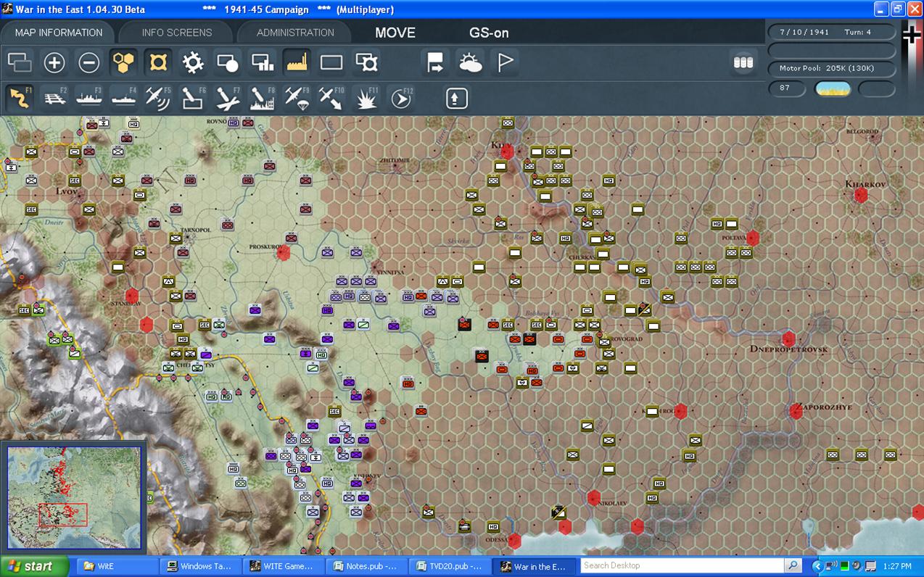The width and height of the screenshot is (924, 577).
Task: Select the Poltava red city hex
Action: coord(753,238)
